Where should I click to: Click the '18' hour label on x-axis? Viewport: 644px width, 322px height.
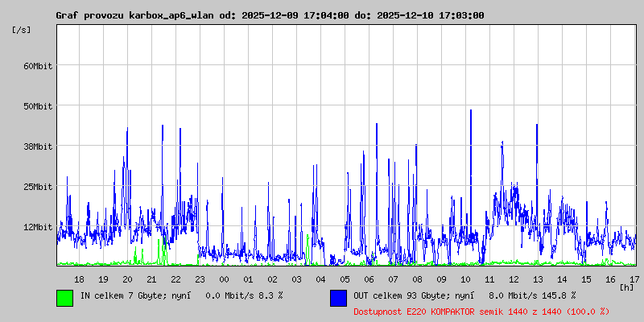click(79, 279)
